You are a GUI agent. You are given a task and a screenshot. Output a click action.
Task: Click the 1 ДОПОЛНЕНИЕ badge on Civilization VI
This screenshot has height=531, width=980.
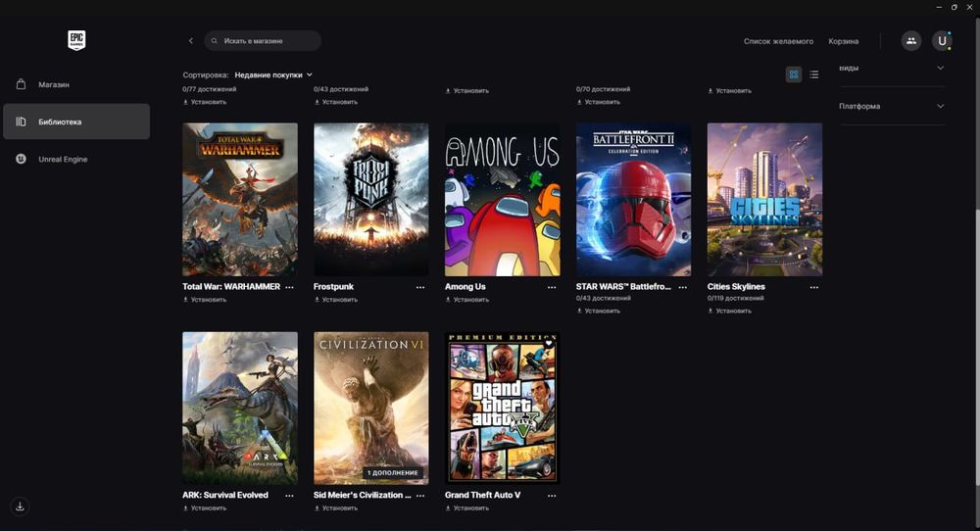pos(393,473)
